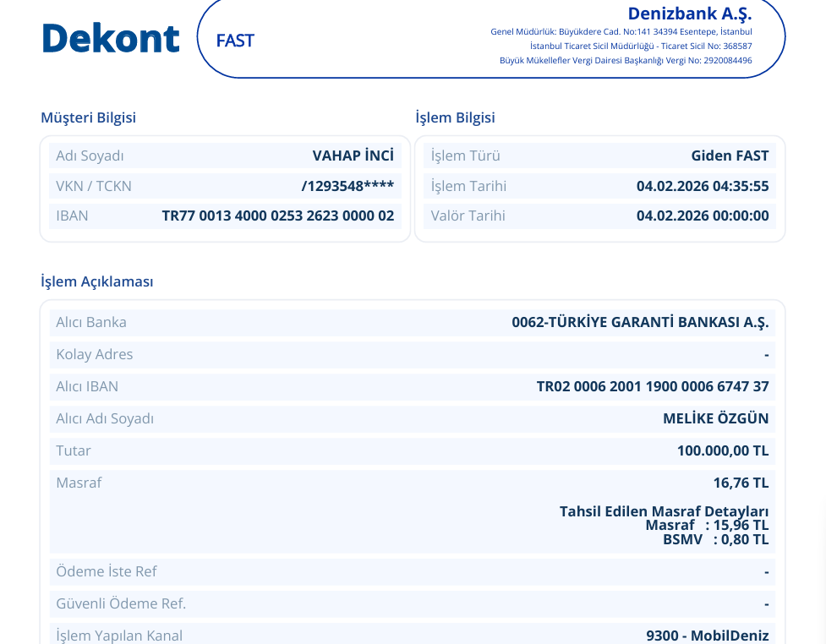Click the IBAN label in customer box

point(72,216)
